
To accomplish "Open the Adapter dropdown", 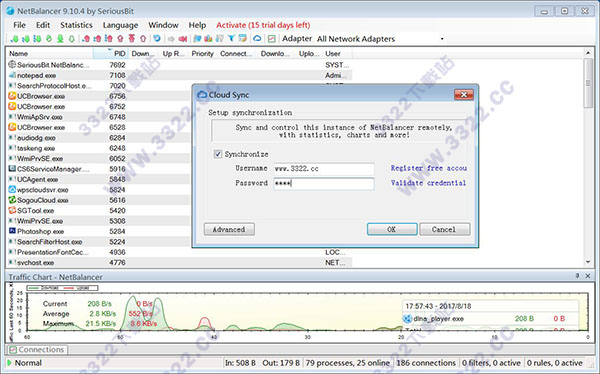I will pos(442,39).
